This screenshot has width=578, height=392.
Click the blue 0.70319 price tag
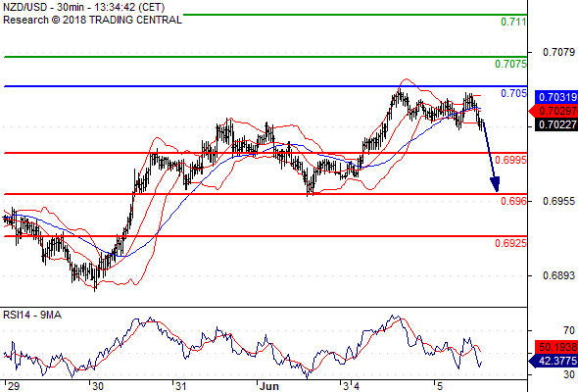555,97
